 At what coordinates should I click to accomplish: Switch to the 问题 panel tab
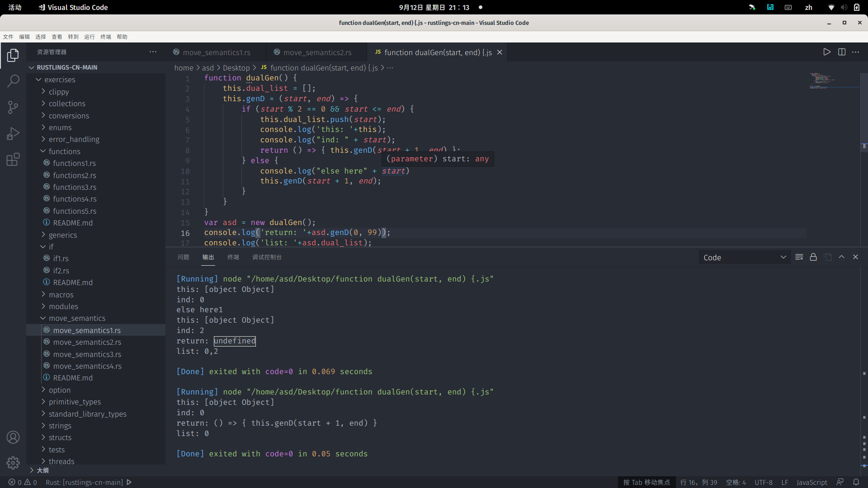(184, 257)
